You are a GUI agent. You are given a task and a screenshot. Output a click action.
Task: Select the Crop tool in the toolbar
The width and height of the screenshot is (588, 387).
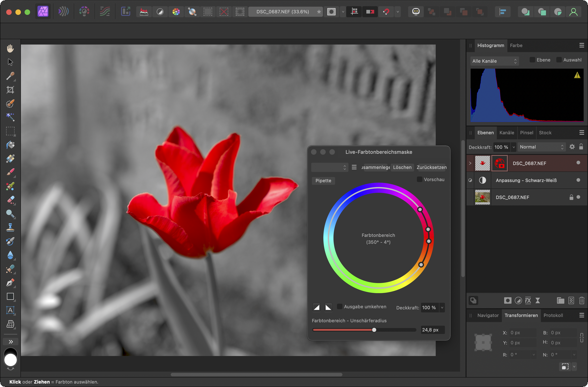click(x=10, y=90)
